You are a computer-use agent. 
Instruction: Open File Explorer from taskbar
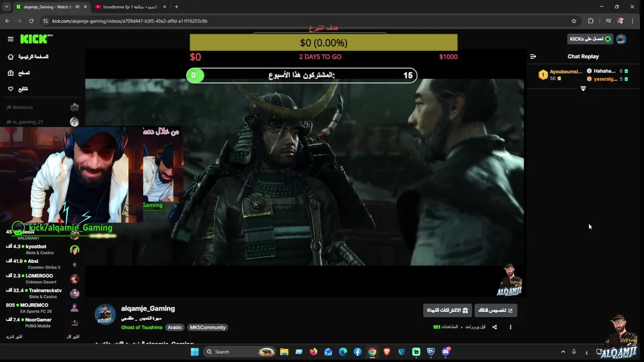284,352
